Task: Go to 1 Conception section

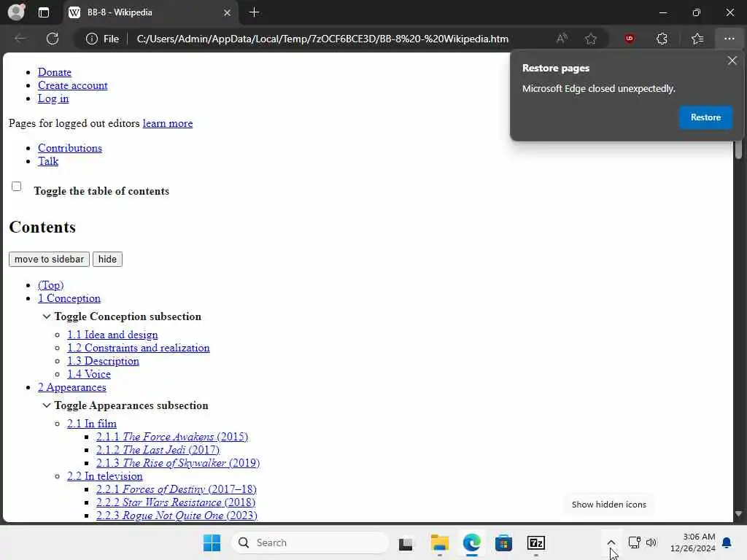Action: click(x=69, y=298)
